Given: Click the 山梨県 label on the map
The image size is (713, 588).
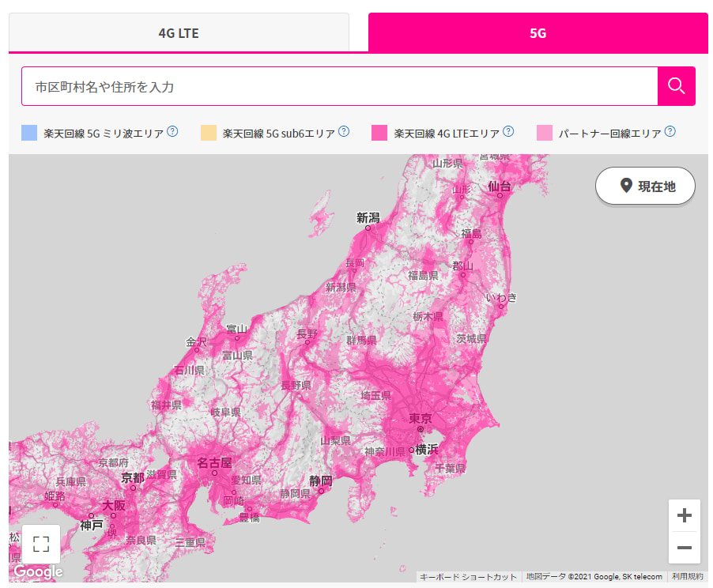Looking at the screenshot, I should (336, 440).
